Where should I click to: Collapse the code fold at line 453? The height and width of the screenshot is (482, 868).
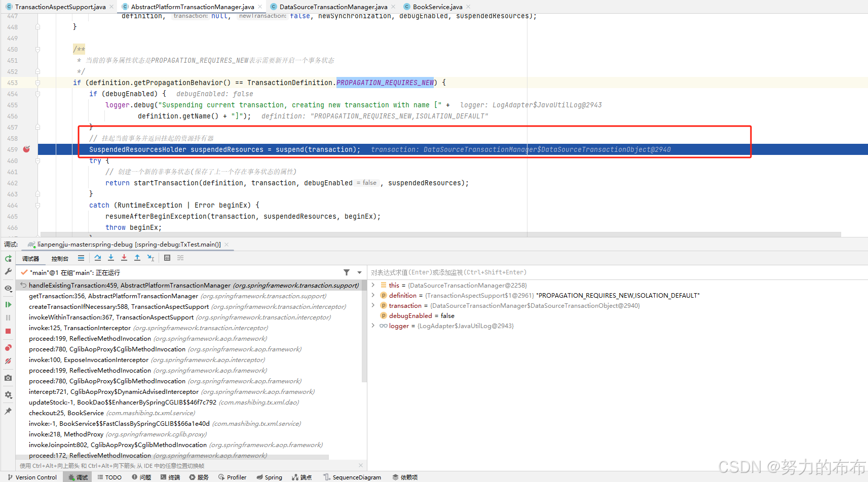click(x=37, y=83)
